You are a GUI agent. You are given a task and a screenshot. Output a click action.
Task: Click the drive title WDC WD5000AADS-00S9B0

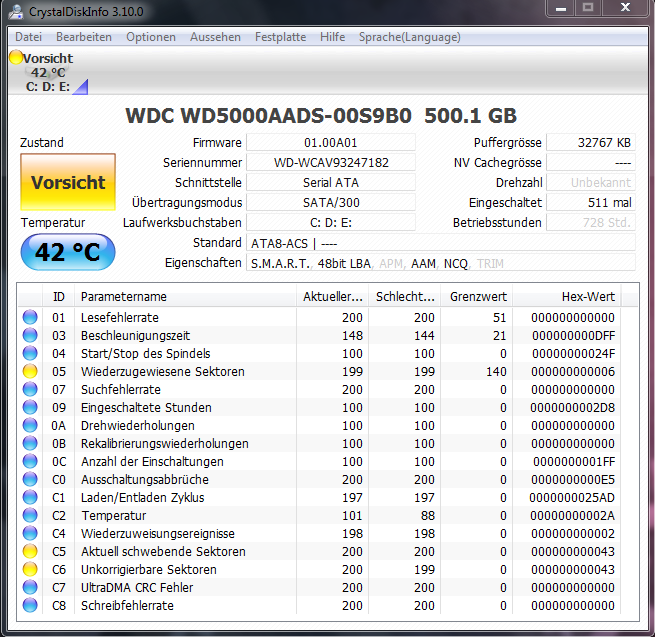pyautogui.click(x=269, y=115)
